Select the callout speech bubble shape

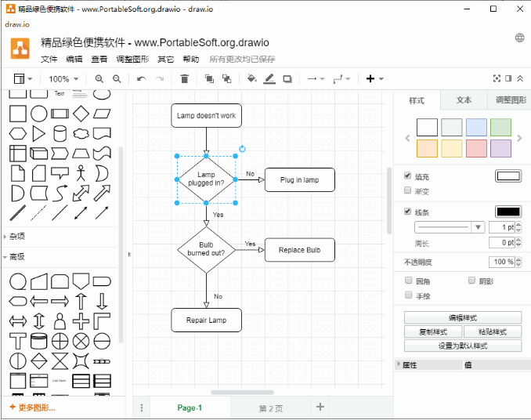(x=60, y=172)
